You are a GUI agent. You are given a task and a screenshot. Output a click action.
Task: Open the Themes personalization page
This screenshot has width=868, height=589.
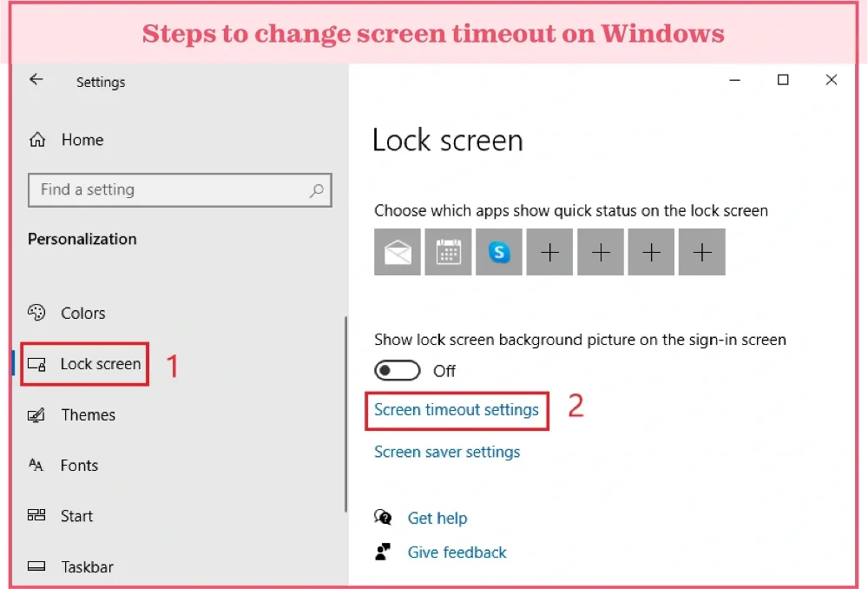tap(72, 415)
